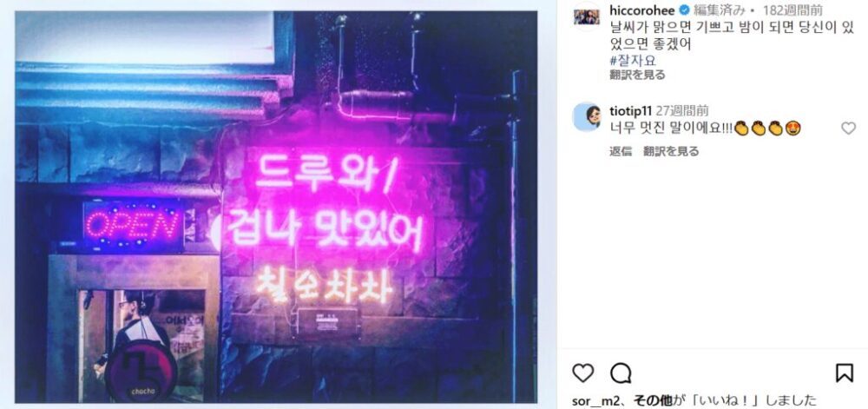The height and width of the screenshot is (409, 868).
Task: Click the 27週間前 comment timestamp
Action: click(682, 110)
